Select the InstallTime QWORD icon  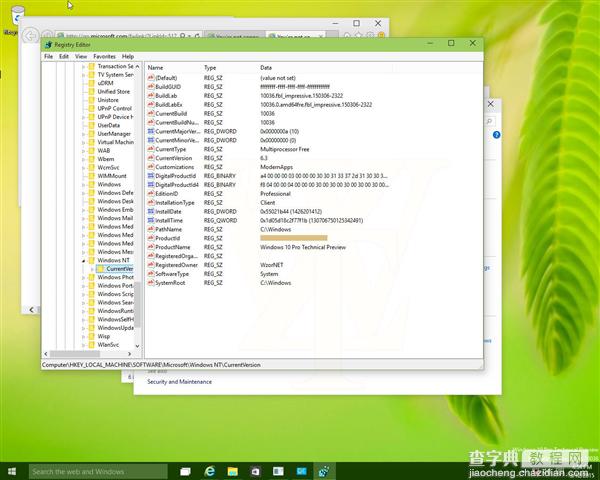151,220
